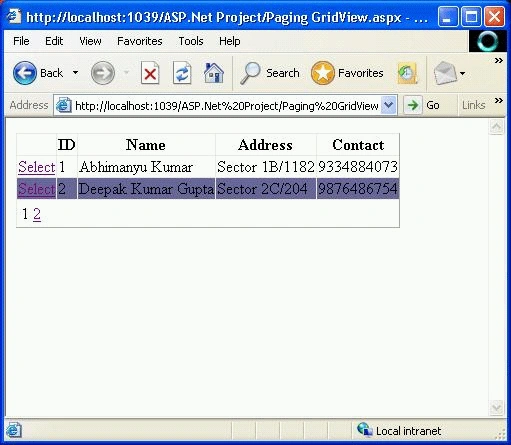
Task: Click the window resize grip
Action: tap(500, 433)
